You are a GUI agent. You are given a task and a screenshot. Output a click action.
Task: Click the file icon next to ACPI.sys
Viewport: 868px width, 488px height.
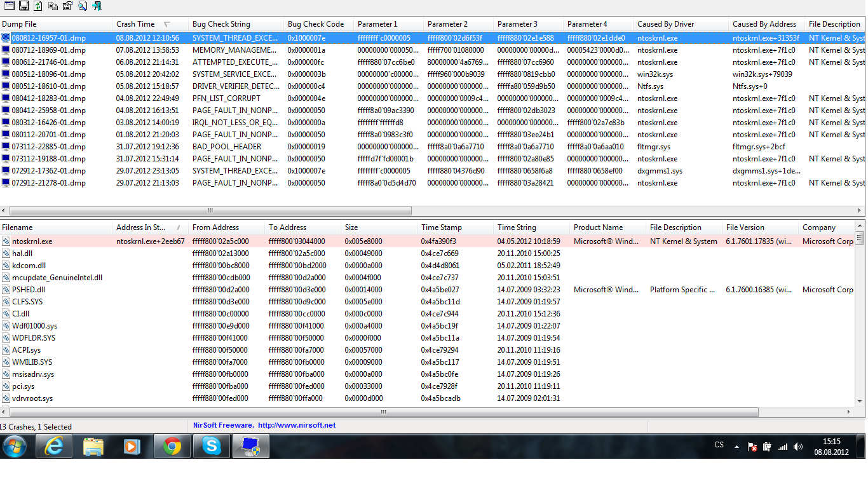click(x=6, y=350)
